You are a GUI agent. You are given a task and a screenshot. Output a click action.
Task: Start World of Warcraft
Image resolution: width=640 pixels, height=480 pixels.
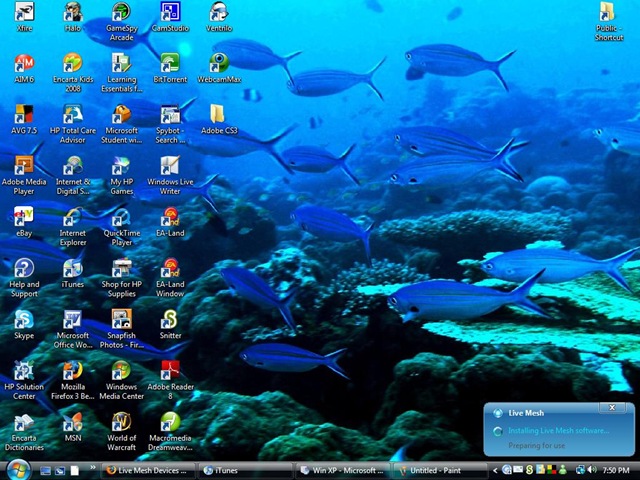pos(122,432)
